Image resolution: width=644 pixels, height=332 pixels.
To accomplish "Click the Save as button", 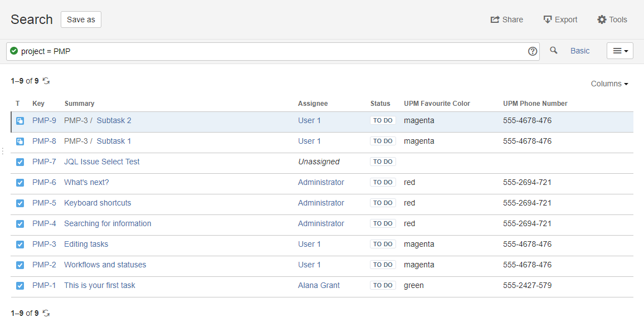I will 81,19.
